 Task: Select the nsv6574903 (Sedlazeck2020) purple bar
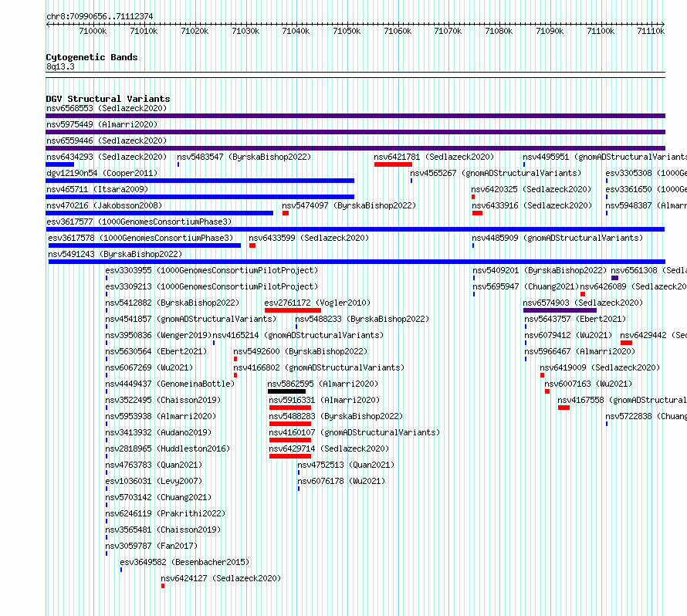tap(560, 310)
